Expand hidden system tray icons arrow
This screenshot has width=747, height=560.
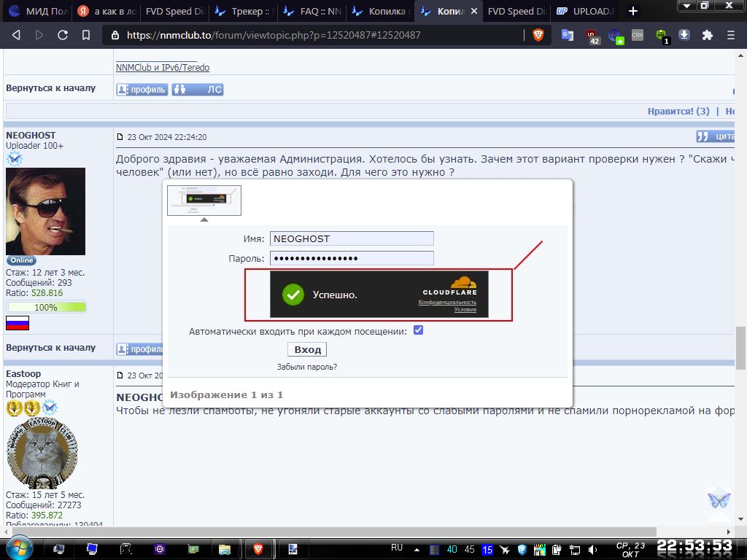click(x=417, y=549)
